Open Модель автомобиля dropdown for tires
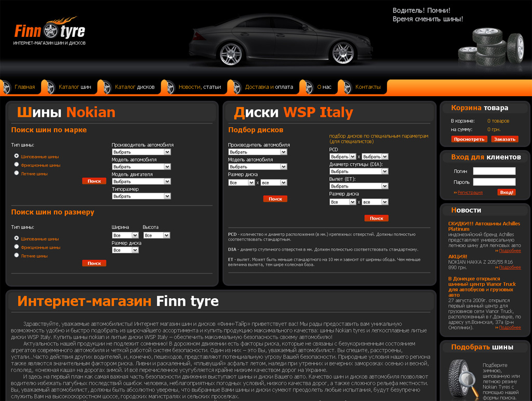 (141, 167)
